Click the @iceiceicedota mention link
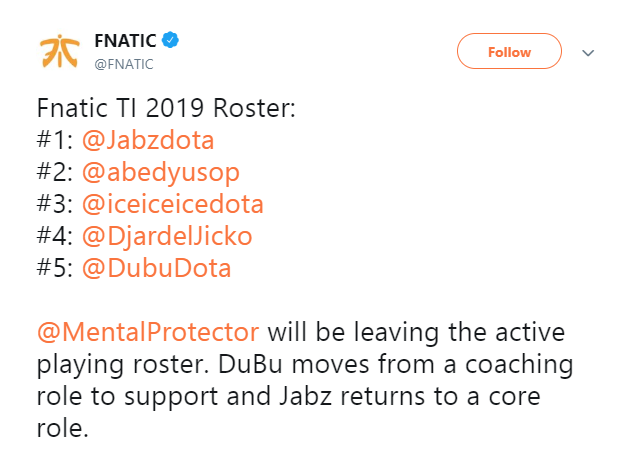This screenshot has width=628, height=450. 173,206
